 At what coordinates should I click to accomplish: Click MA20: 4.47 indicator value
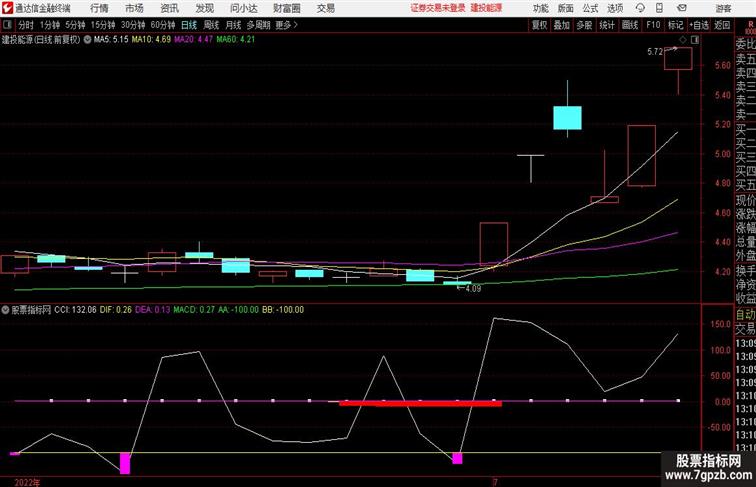point(193,40)
